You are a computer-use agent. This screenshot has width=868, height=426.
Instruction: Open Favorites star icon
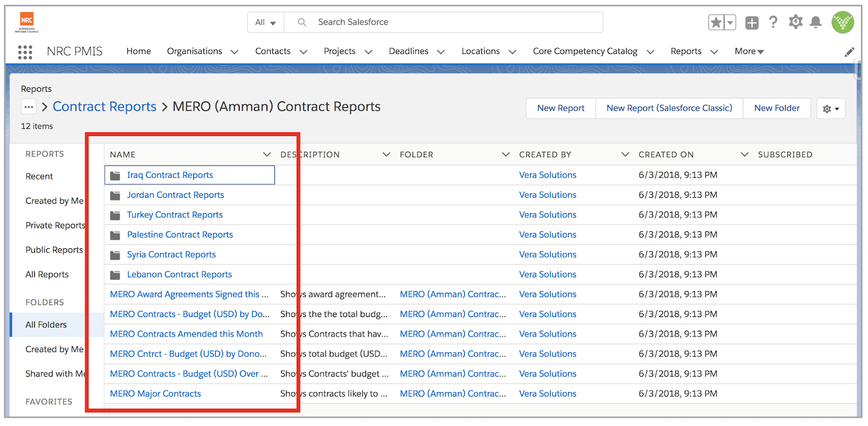click(x=716, y=22)
